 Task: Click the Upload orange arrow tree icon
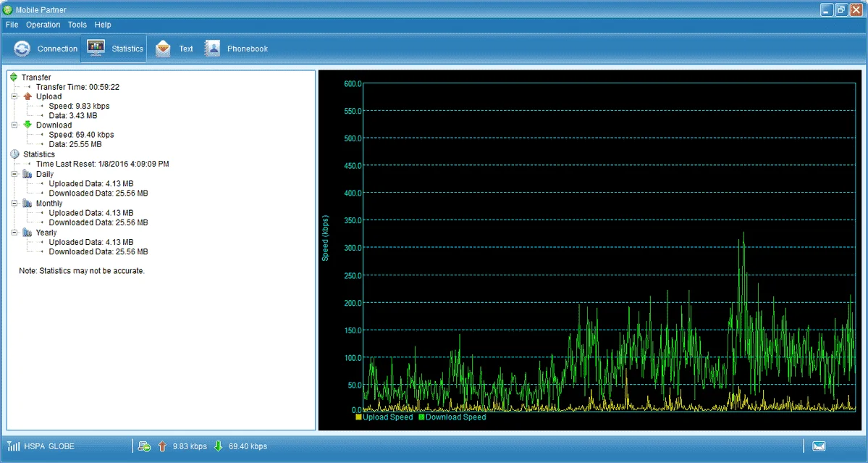tap(28, 96)
